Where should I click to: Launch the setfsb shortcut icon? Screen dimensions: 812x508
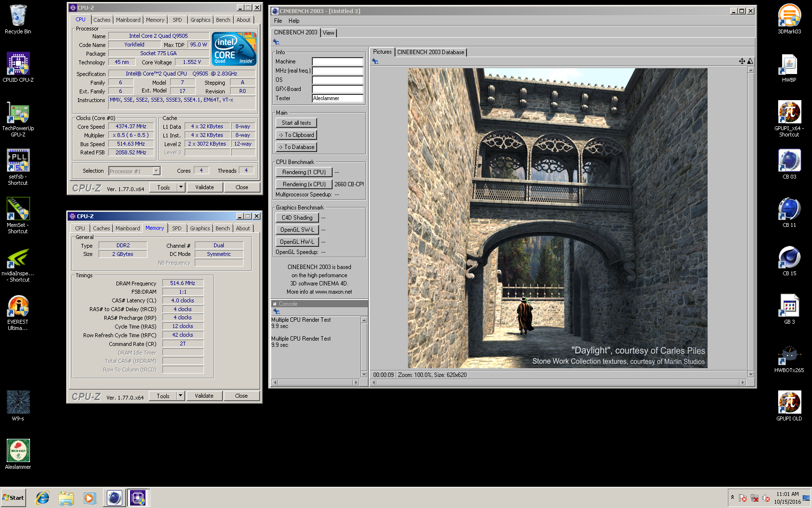coord(18,167)
